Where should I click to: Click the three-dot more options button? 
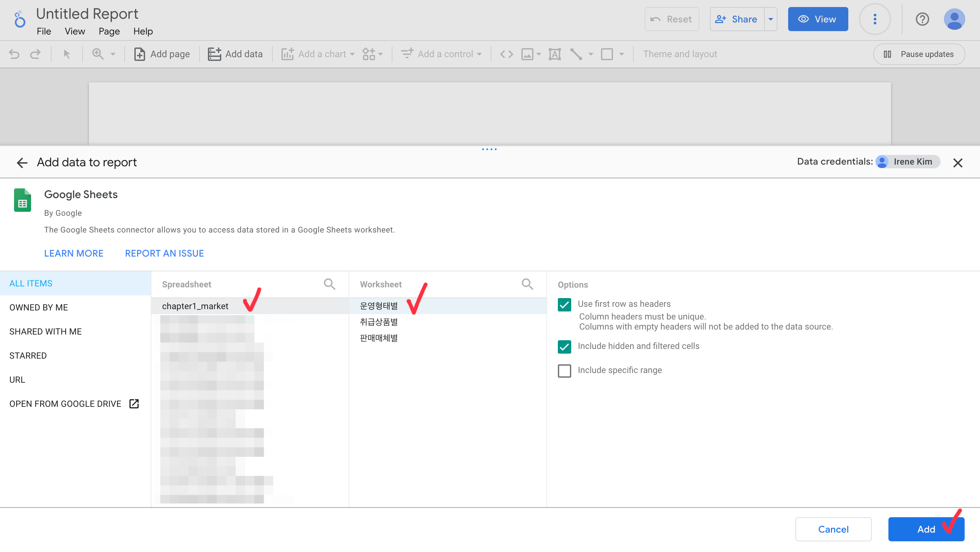[875, 19]
